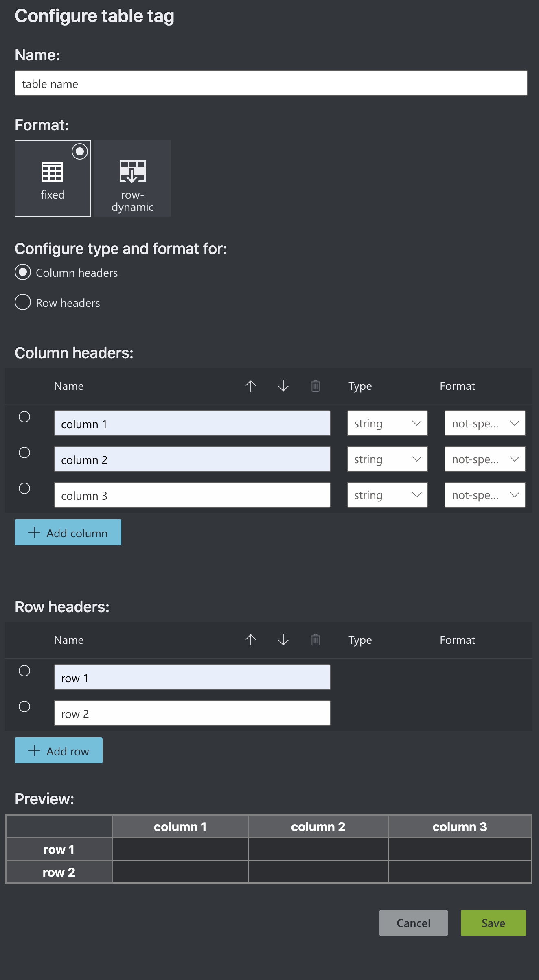The image size is (539, 980).
Task: Save the table tag configuration
Action: (x=493, y=923)
